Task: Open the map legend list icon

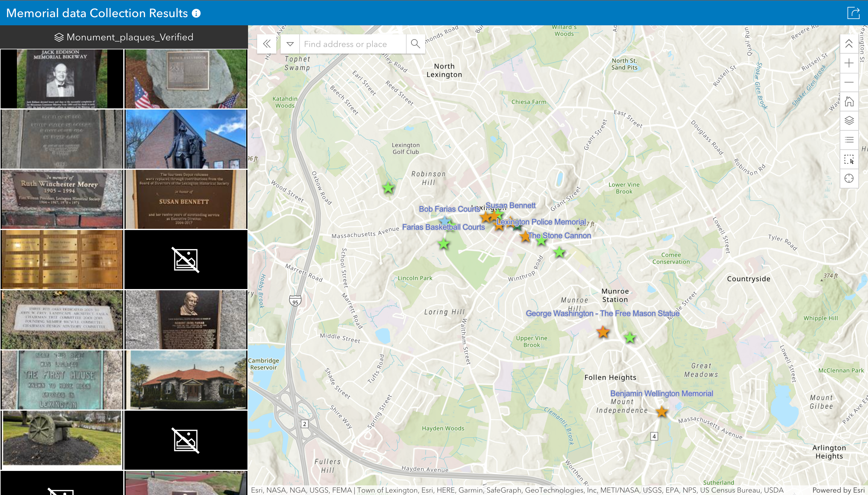Action: point(849,140)
